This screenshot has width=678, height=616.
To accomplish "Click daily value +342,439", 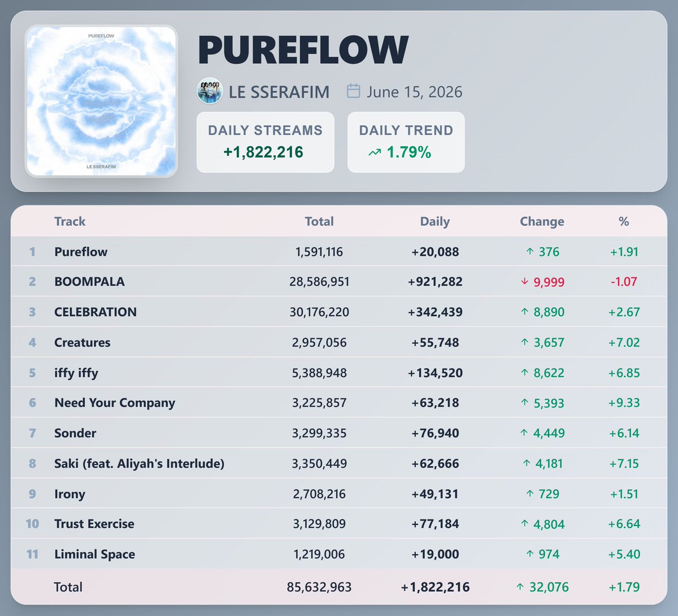I will click(435, 312).
